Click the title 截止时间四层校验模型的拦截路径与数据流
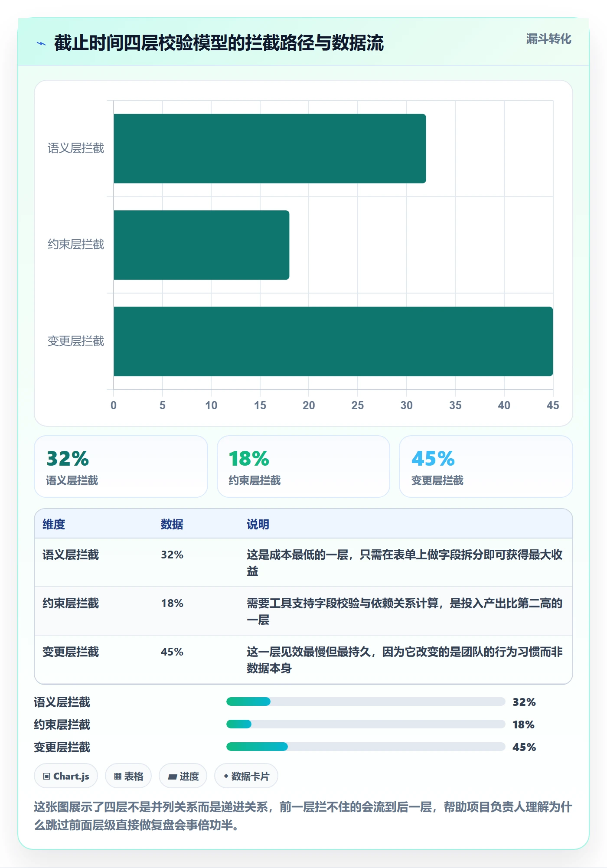This screenshot has height=868, width=607. tap(219, 43)
